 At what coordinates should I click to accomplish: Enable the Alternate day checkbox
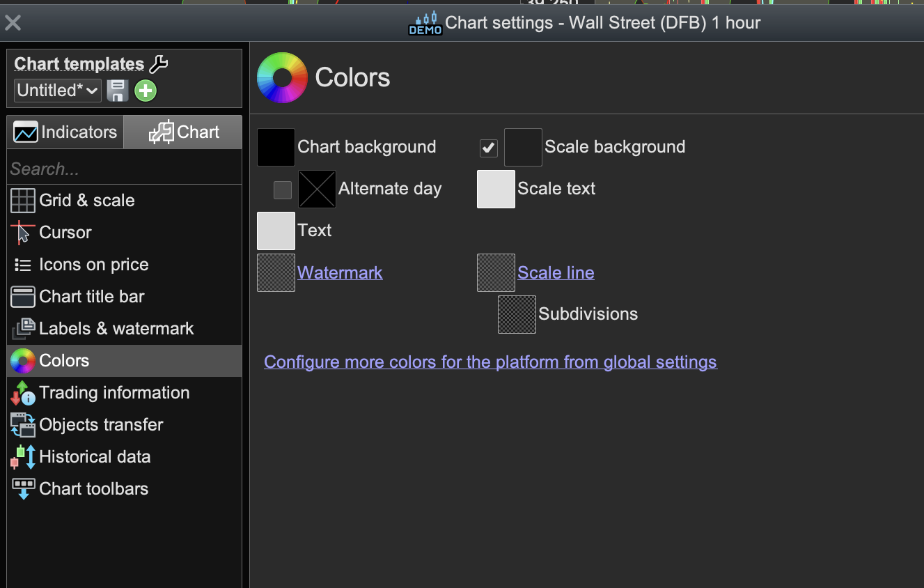(283, 189)
